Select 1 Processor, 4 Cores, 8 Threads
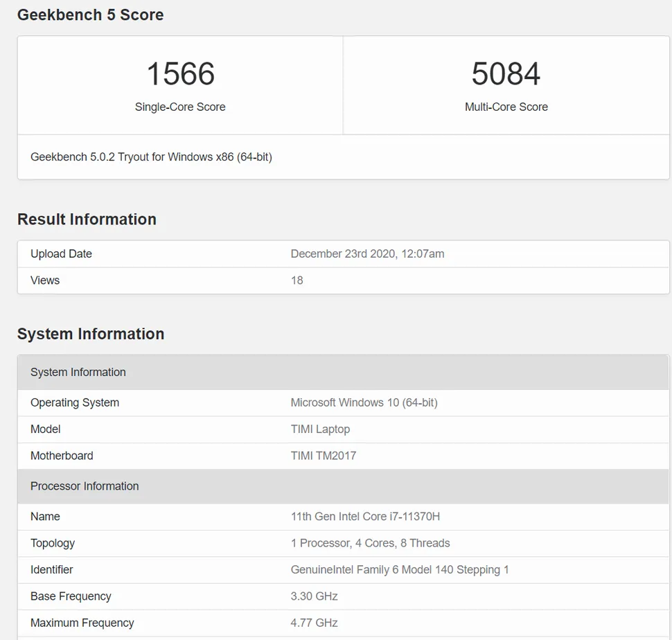672x640 pixels. (370, 543)
